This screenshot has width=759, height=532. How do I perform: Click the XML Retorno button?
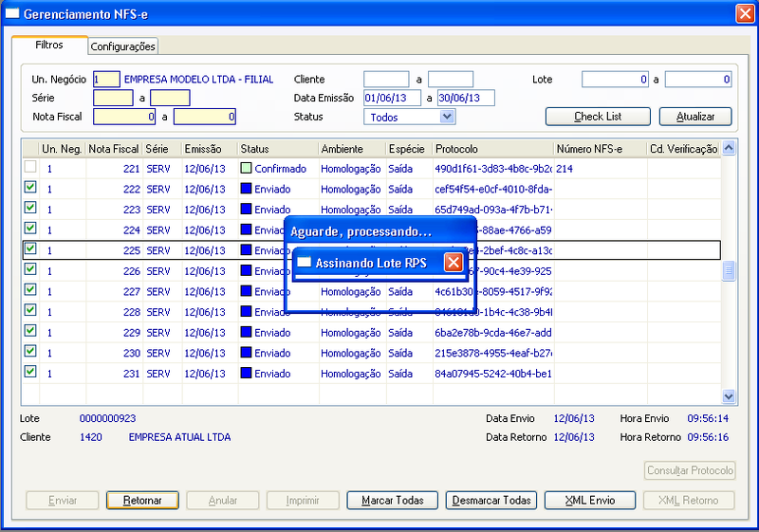tap(689, 500)
